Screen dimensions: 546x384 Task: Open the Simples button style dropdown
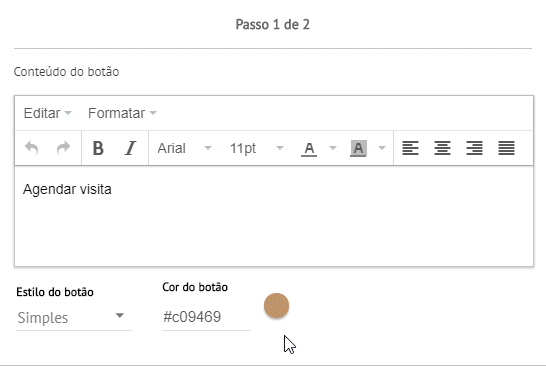coord(74,318)
